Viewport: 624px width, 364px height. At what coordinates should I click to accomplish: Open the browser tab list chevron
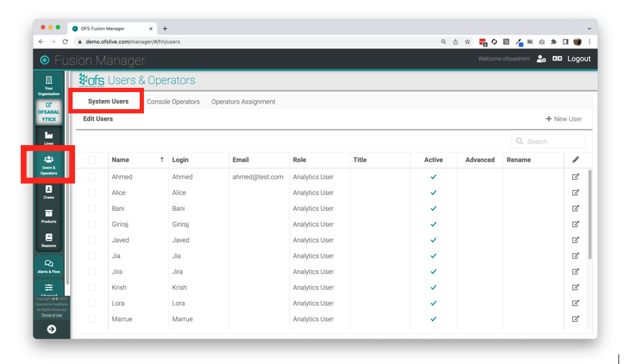[x=588, y=27]
